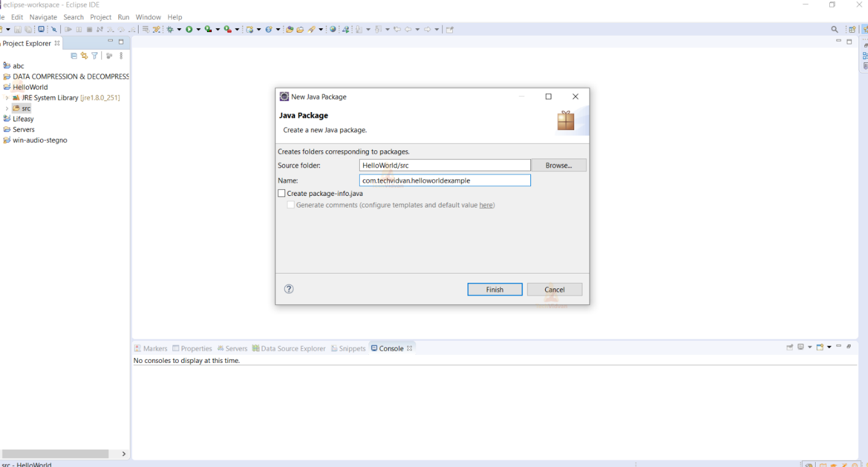This screenshot has height=467, width=868.
Task: Click the Save icon in the toolbar
Action: tap(18, 30)
